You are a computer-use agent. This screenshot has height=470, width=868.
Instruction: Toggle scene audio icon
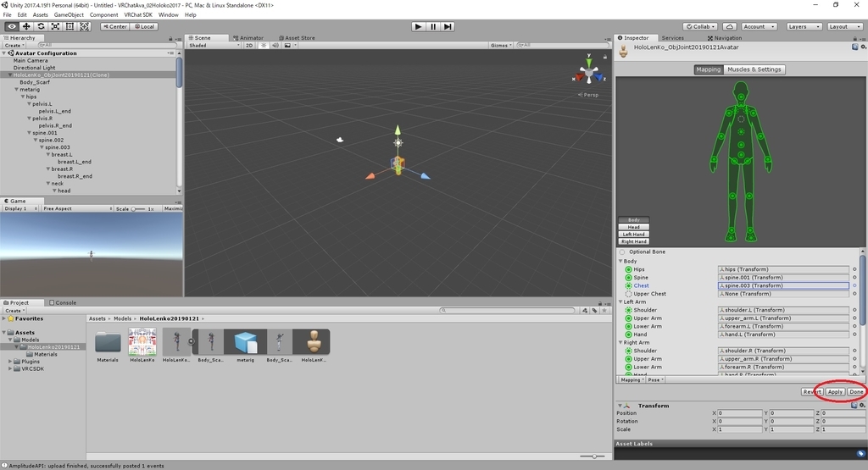pos(275,46)
